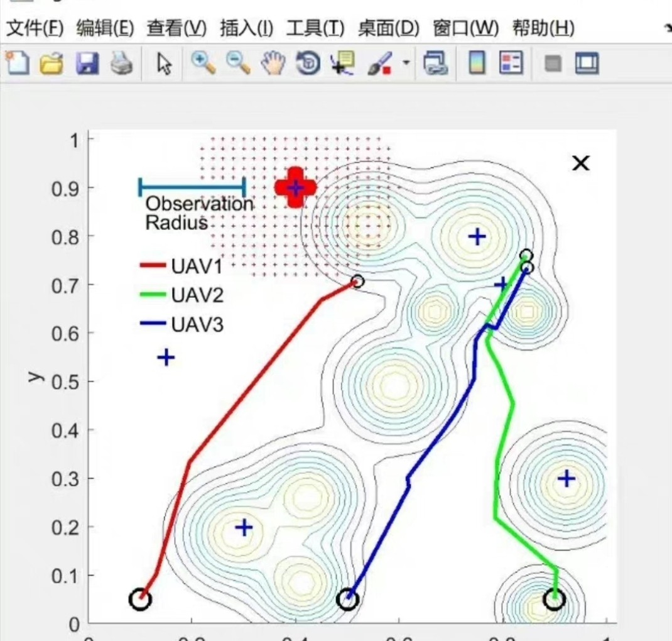Print the figure using the printer icon
The image size is (672, 641).
point(122,64)
